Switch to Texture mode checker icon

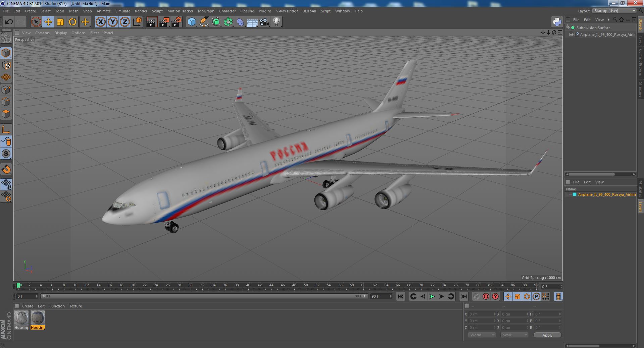(6, 65)
